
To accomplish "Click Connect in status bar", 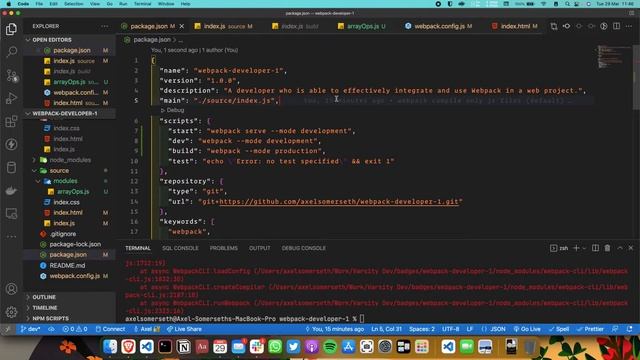I will [110, 329].
